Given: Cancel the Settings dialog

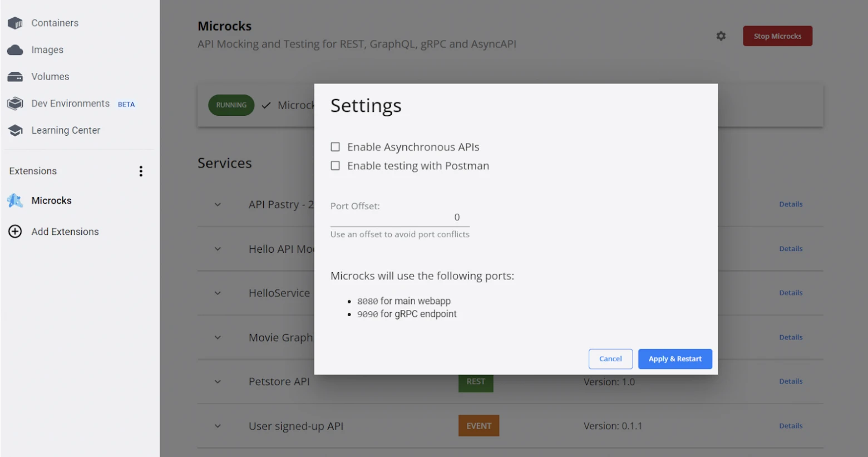Looking at the screenshot, I should point(610,359).
